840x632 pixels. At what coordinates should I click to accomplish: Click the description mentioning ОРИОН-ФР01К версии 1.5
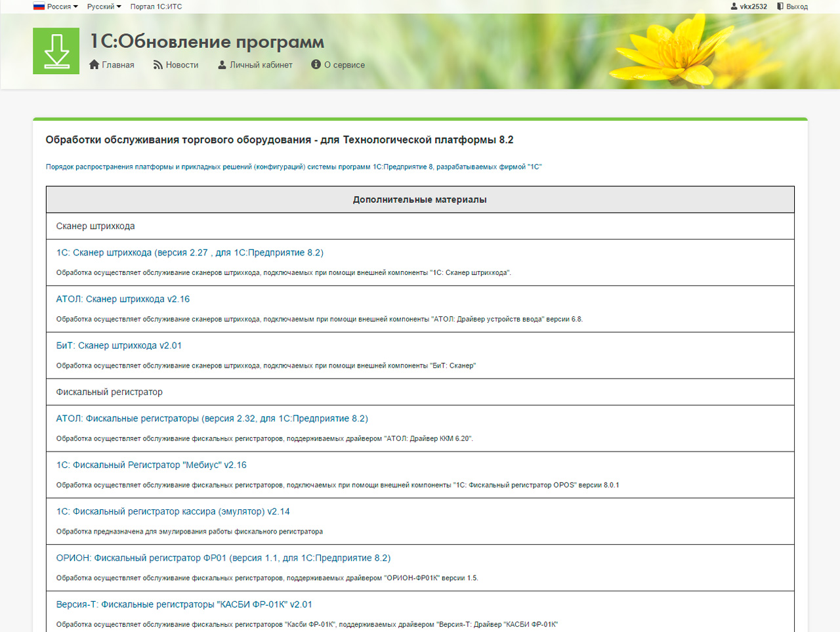[x=267, y=579]
